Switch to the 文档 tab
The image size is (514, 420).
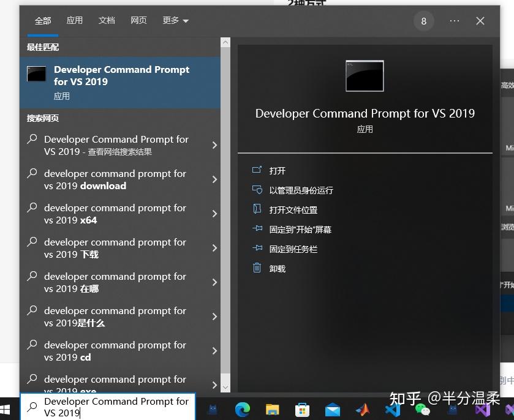107,21
